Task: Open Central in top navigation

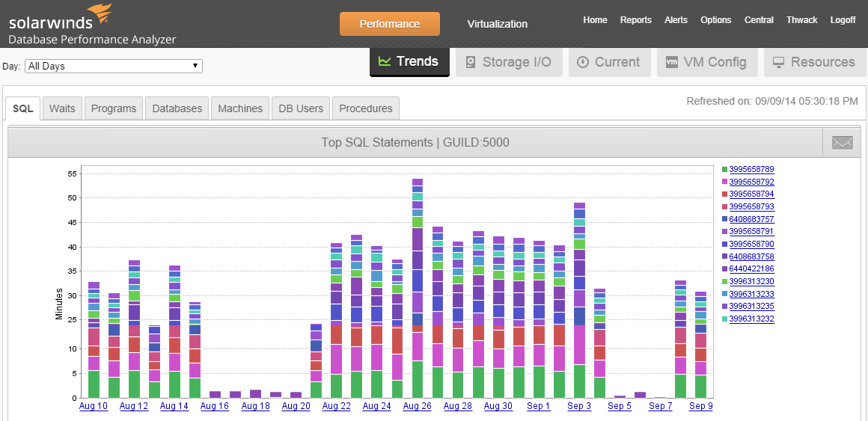Action: click(759, 20)
